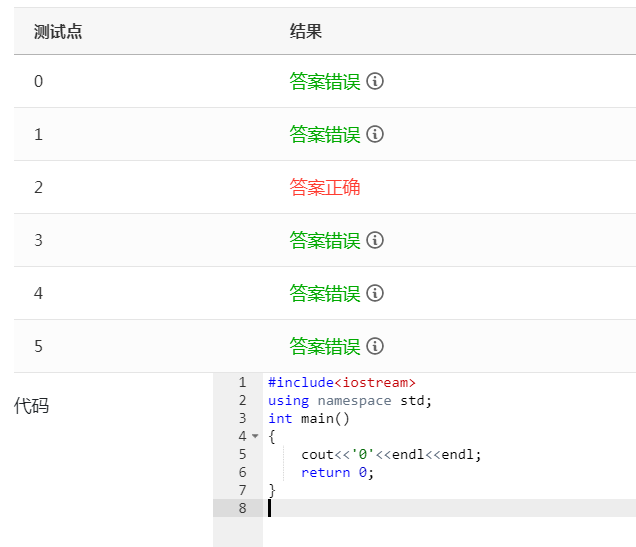Click info icon beside test point 3 result
This screenshot has height=547, width=636.
click(x=375, y=240)
